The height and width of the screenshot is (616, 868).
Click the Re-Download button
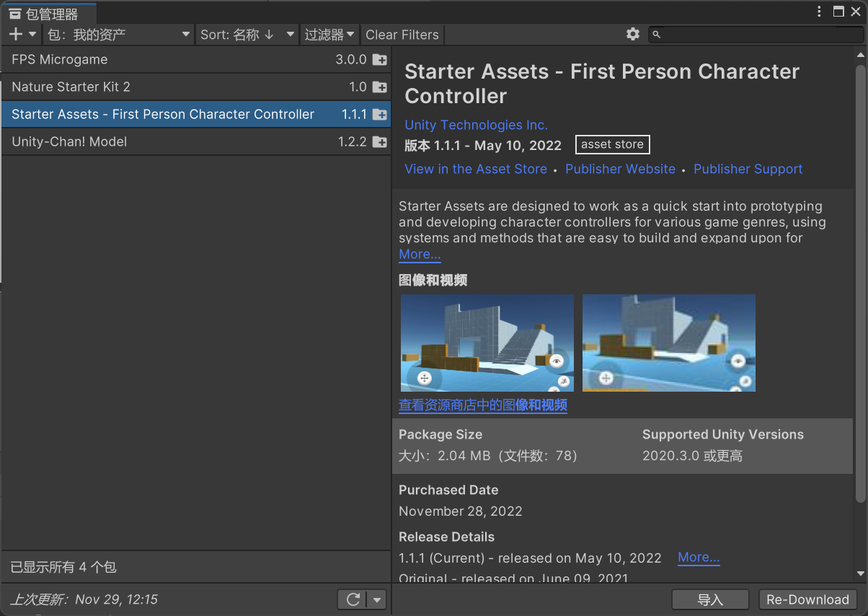tap(807, 599)
